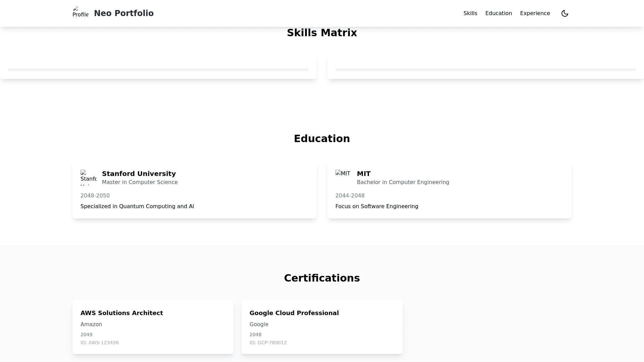Open the AWS Solutions Architect certification card
The image size is (644, 362).
(x=153, y=327)
